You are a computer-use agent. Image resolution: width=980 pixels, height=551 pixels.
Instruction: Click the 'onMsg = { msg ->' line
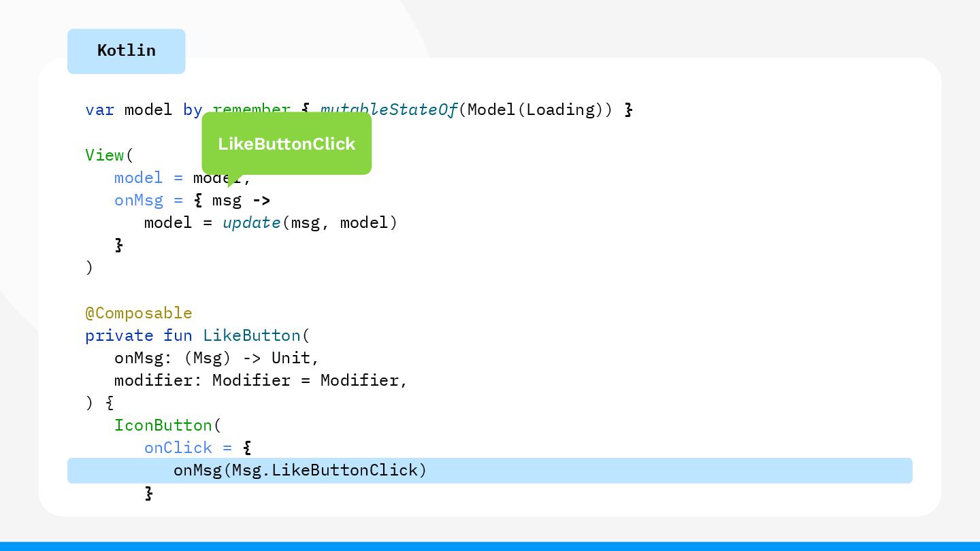(193, 200)
